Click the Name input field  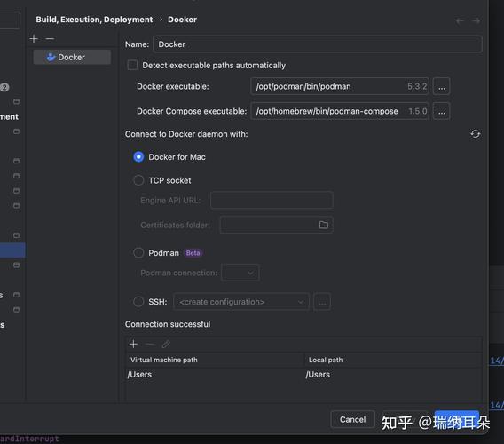point(318,44)
